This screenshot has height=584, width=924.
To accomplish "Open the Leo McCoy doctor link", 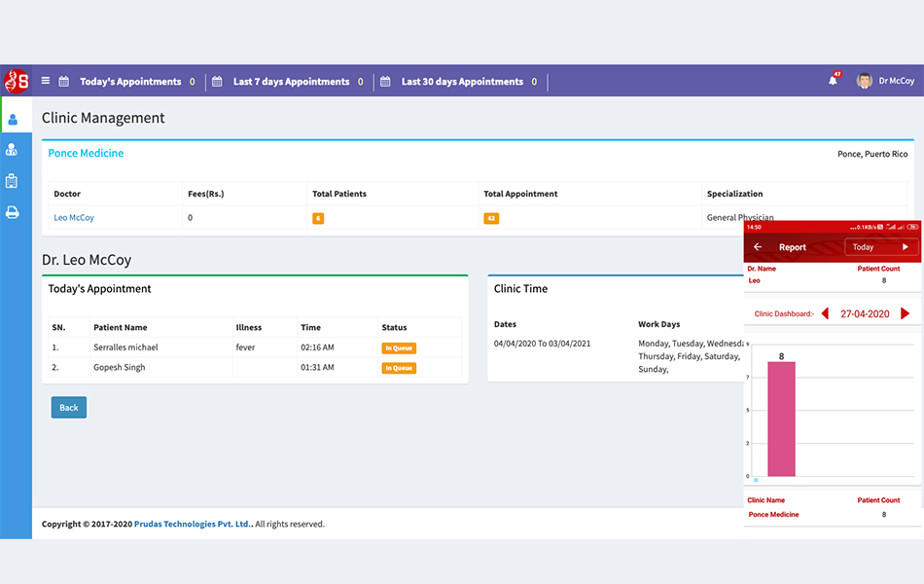I will click(74, 218).
